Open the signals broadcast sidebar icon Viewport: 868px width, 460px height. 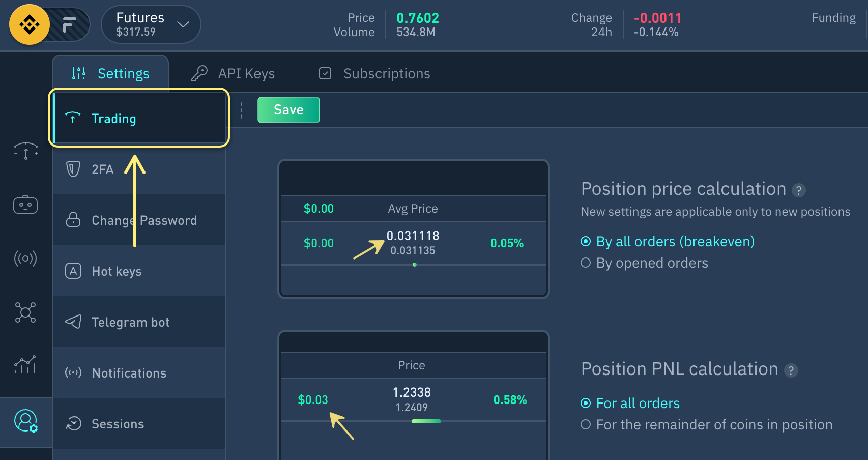click(x=25, y=258)
